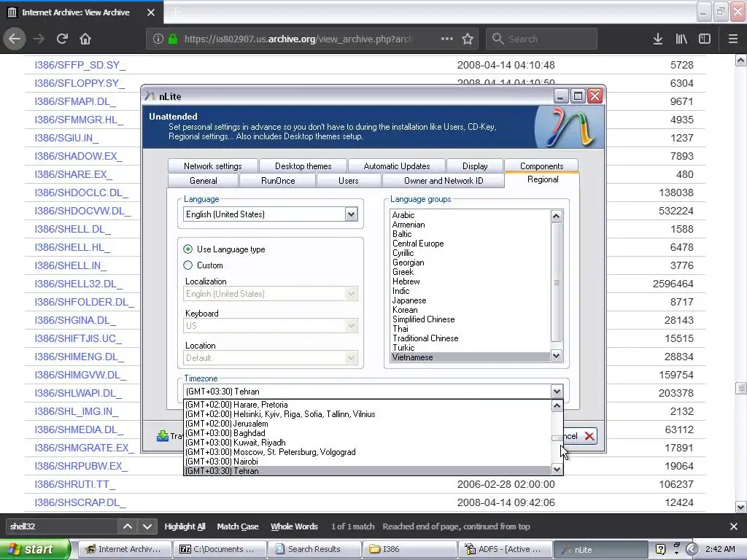This screenshot has width=747, height=560.
Task: Open I386/SHELL32.DL_ link
Action: pos(78,284)
